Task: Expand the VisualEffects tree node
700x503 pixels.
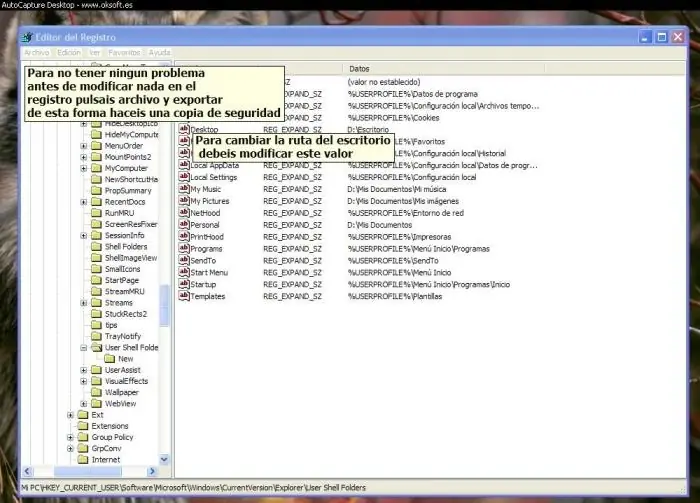Action: click(83, 381)
